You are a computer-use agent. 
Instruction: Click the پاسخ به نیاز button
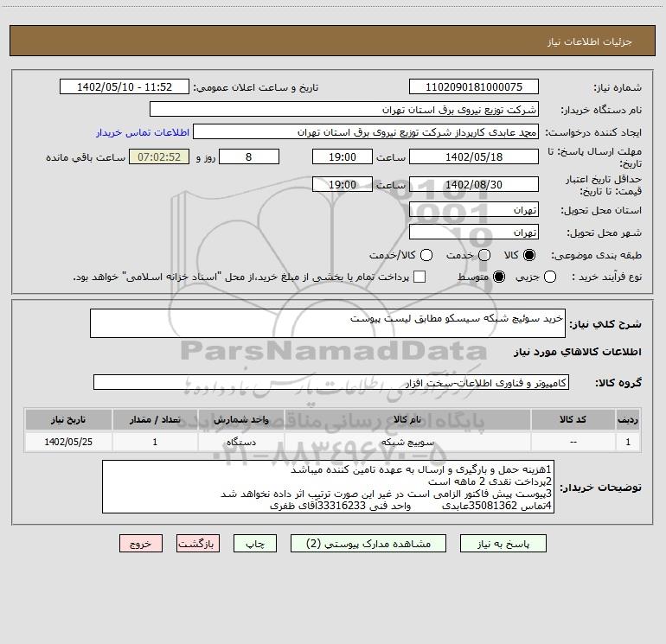(503, 544)
